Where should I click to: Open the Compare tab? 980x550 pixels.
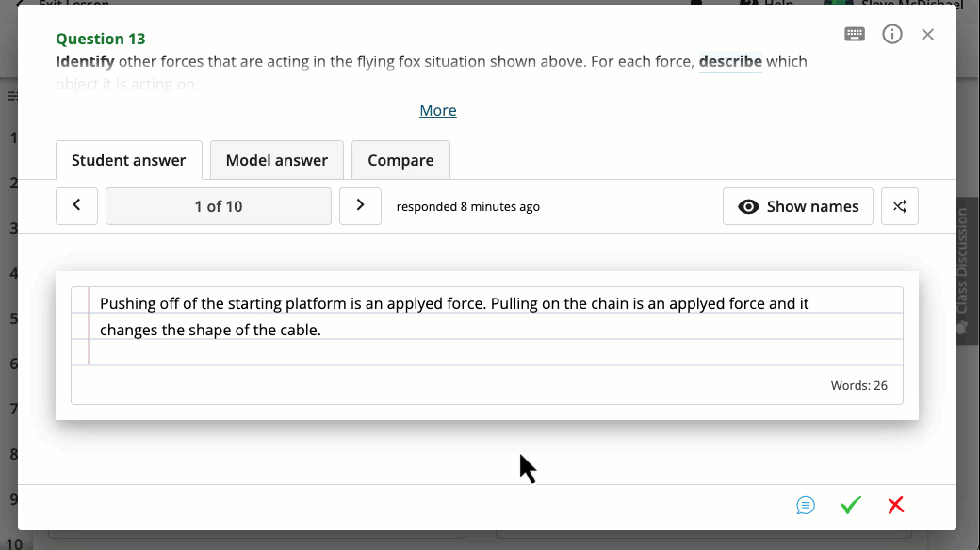400,160
